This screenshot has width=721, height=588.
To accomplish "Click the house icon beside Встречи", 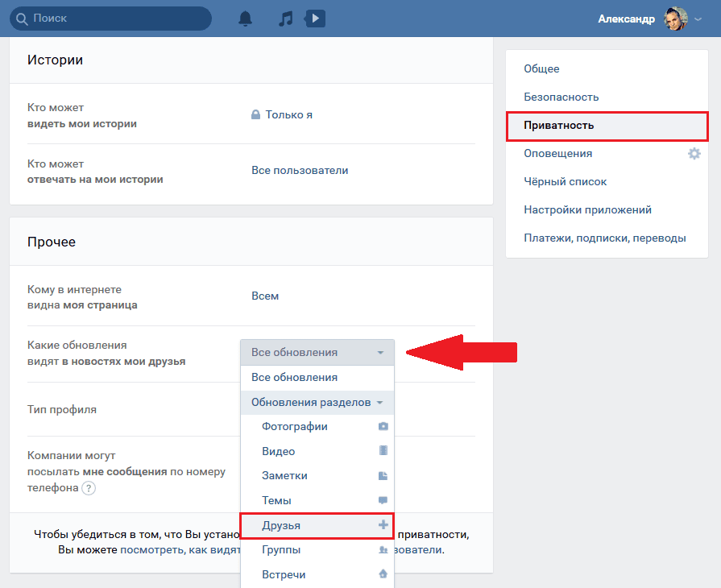I will pos(383,574).
